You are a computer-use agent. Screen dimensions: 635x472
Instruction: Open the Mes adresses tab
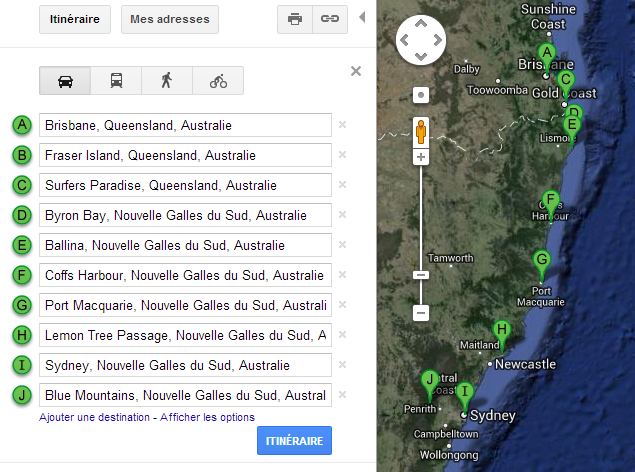coord(170,19)
